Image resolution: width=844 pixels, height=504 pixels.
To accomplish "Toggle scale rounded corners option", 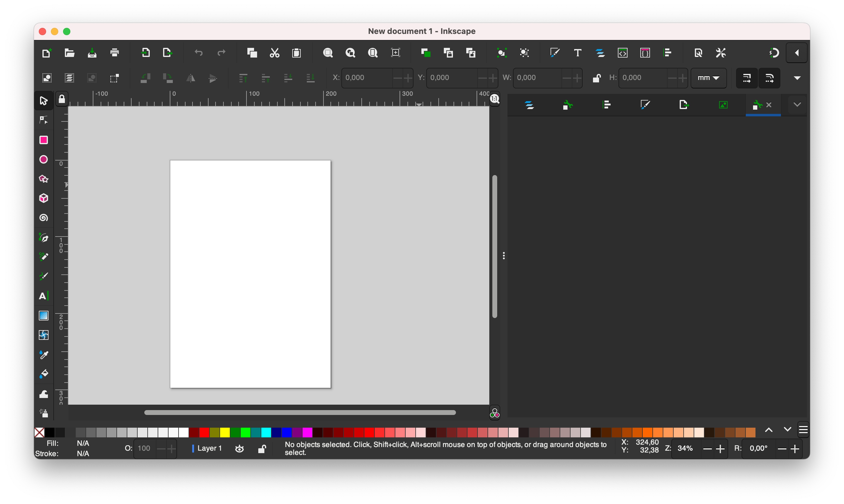I will coord(769,78).
